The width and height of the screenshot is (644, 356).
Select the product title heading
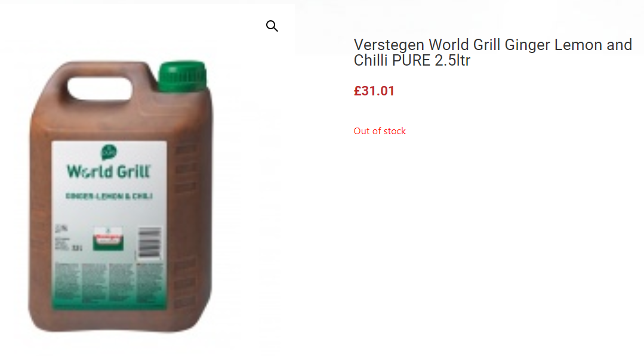(x=493, y=52)
